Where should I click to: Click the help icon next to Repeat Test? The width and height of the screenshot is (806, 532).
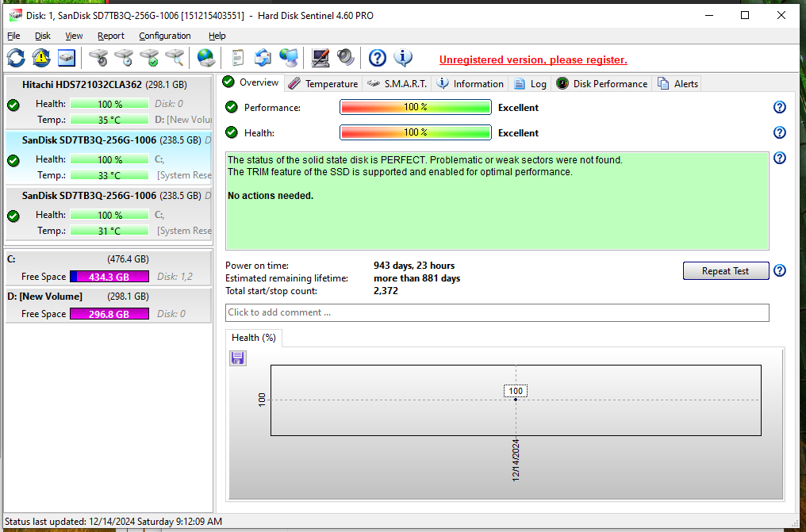(x=779, y=270)
